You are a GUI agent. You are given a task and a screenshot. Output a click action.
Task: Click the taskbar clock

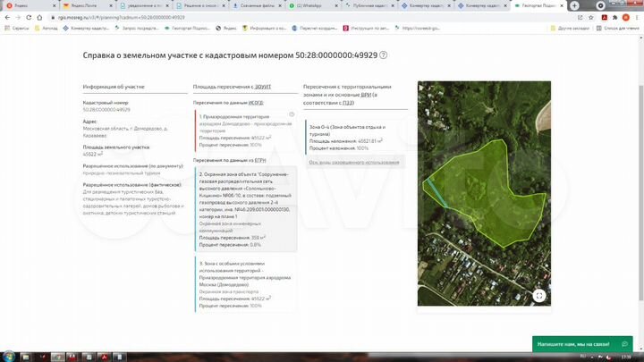[626, 357]
